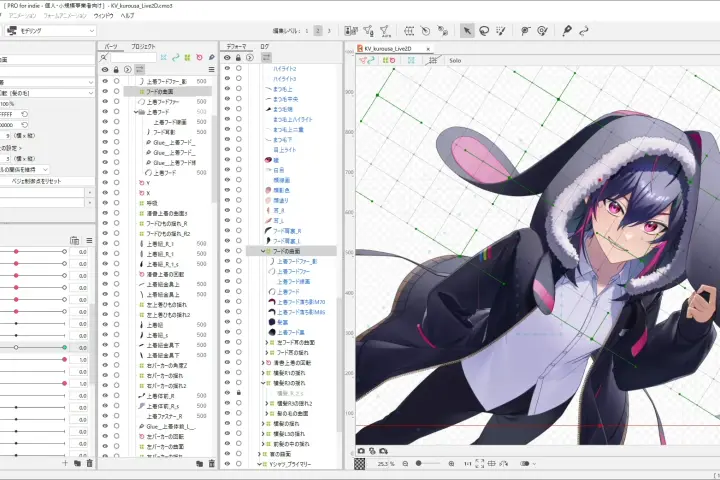Run the AUTO mesh generation tool

point(385,31)
